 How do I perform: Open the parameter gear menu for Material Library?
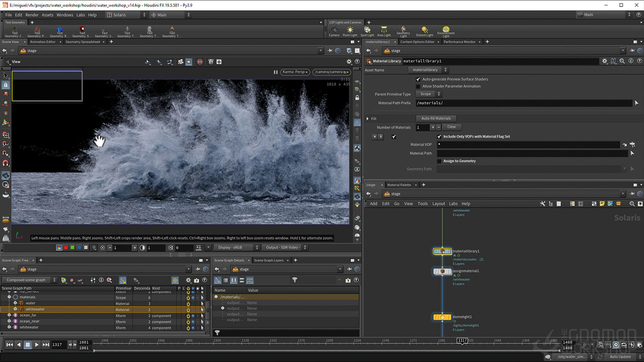pyautogui.click(x=604, y=61)
